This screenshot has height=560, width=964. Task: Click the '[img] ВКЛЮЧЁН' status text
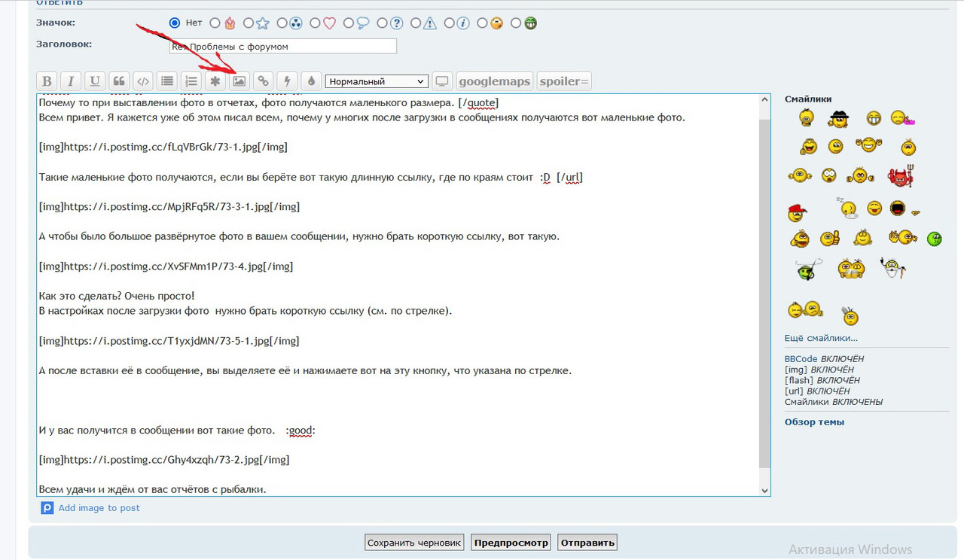(819, 370)
